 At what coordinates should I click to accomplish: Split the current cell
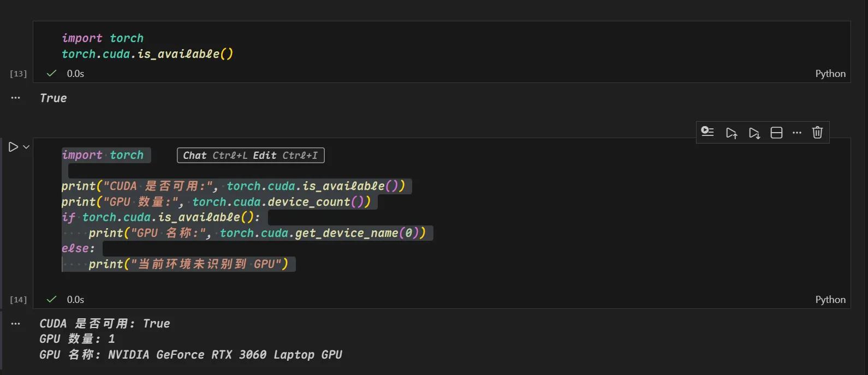click(x=776, y=133)
